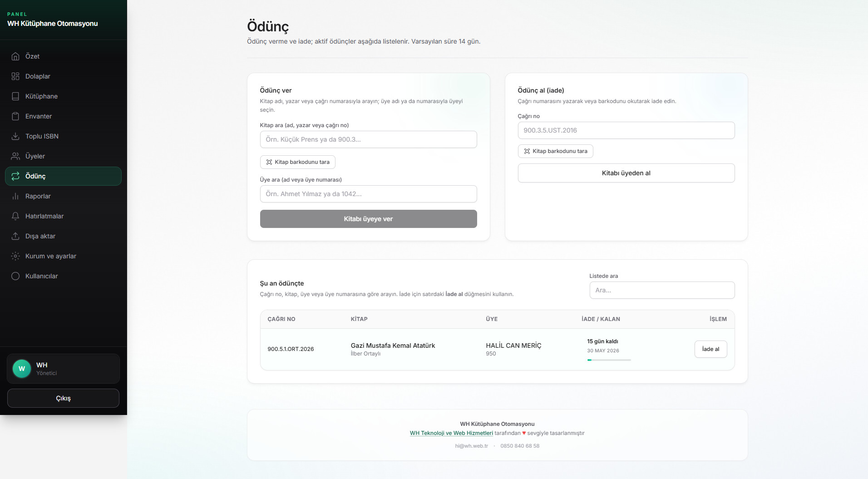Click the download icon beside Toplu ISBN
Image resolution: width=868 pixels, height=479 pixels.
tap(15, 136)
